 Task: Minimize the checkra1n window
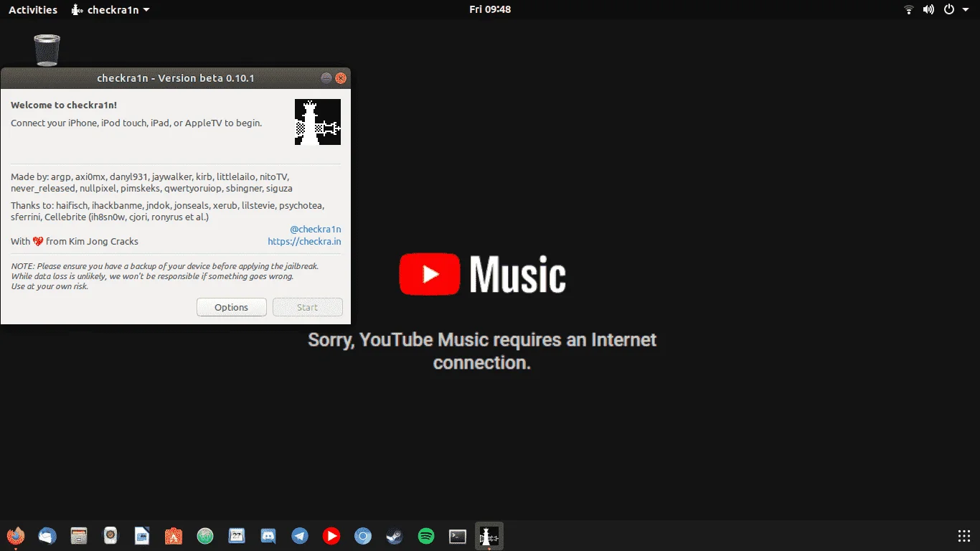[326, 78]
